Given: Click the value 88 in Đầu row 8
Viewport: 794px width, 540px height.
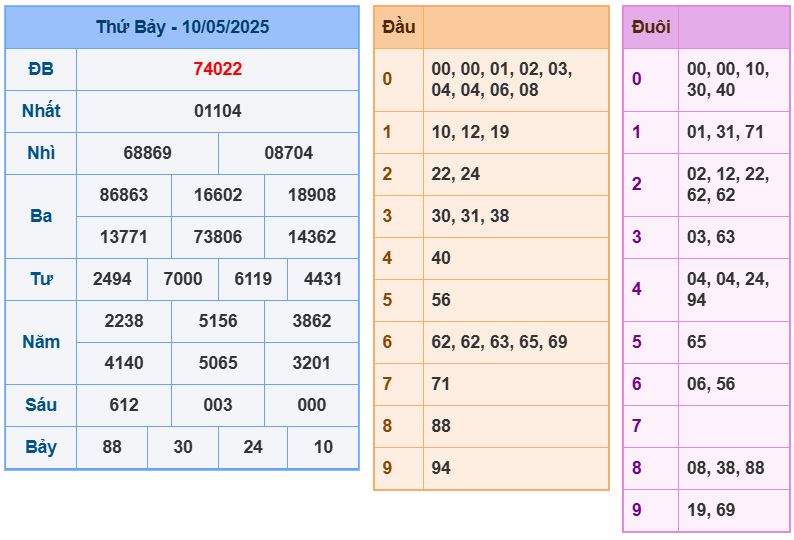Looking at the screenshot, I should pos(441,427).
